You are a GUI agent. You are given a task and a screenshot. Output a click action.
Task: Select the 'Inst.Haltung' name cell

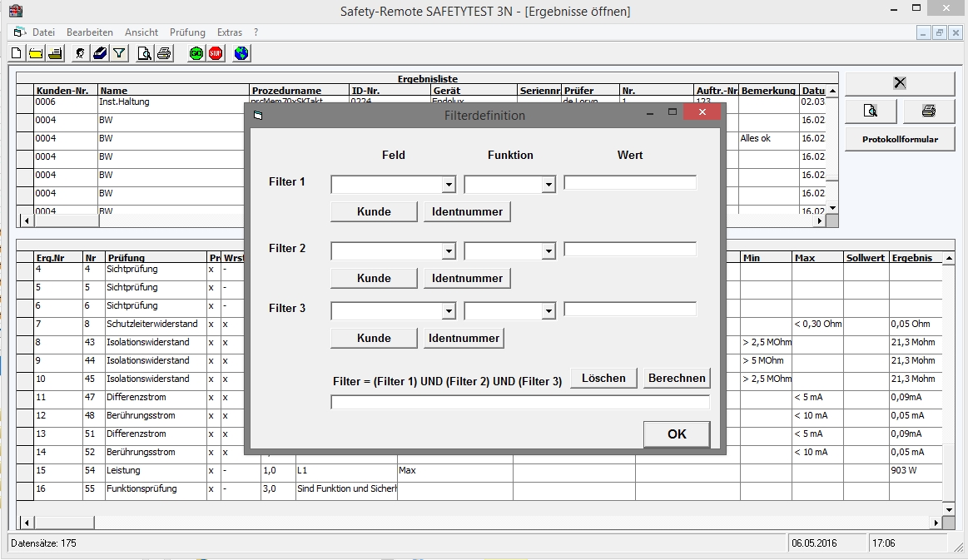pos(173,102)
